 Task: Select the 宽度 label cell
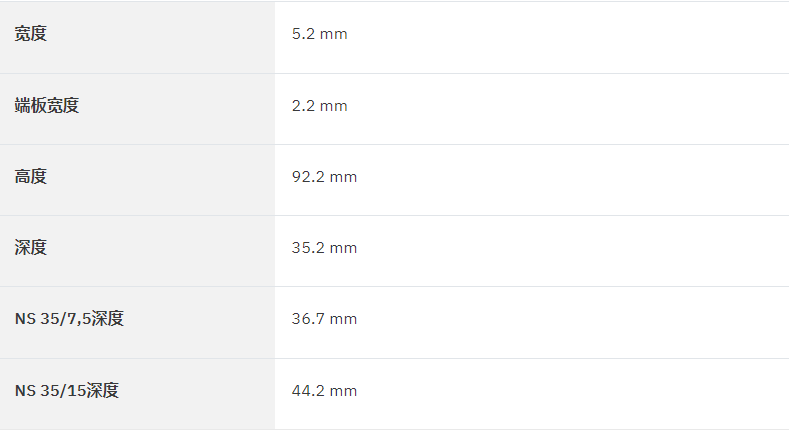137,38
